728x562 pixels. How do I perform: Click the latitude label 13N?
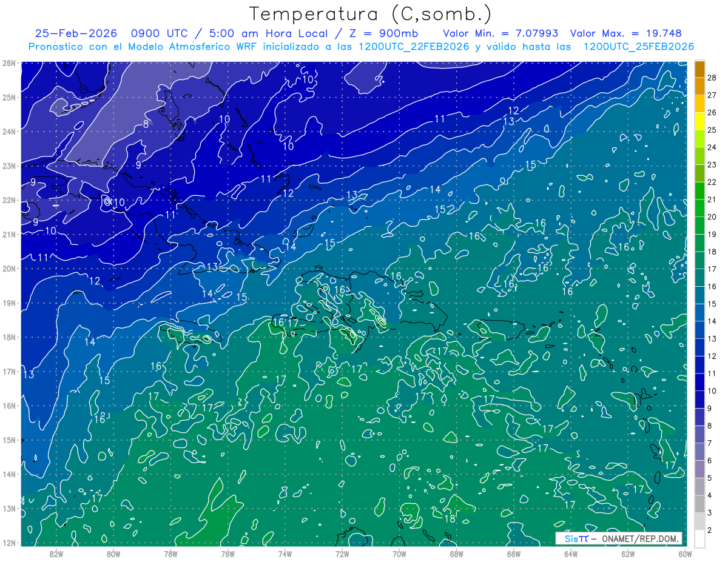click(8, 509)
